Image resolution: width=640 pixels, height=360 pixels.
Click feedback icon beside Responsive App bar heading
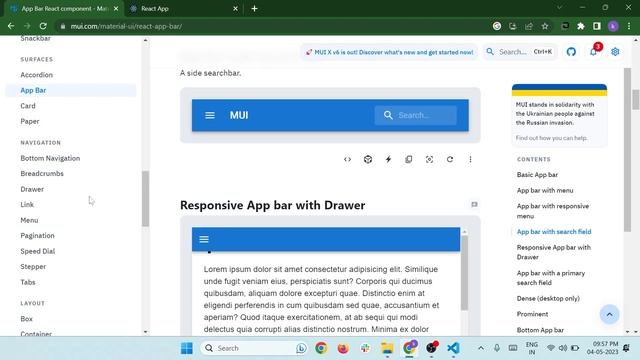(x=474, y=204)
